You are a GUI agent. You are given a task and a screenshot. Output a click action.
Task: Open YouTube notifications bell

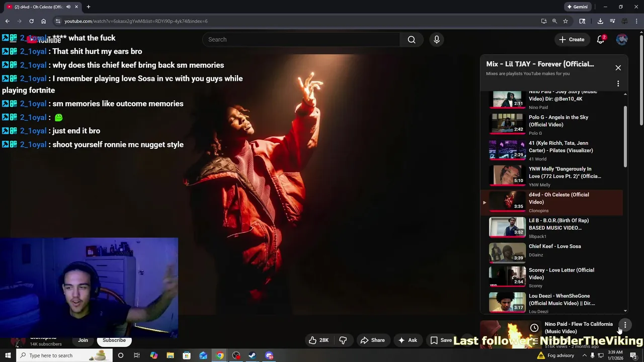pyautogui.click(x=601, y=40)
